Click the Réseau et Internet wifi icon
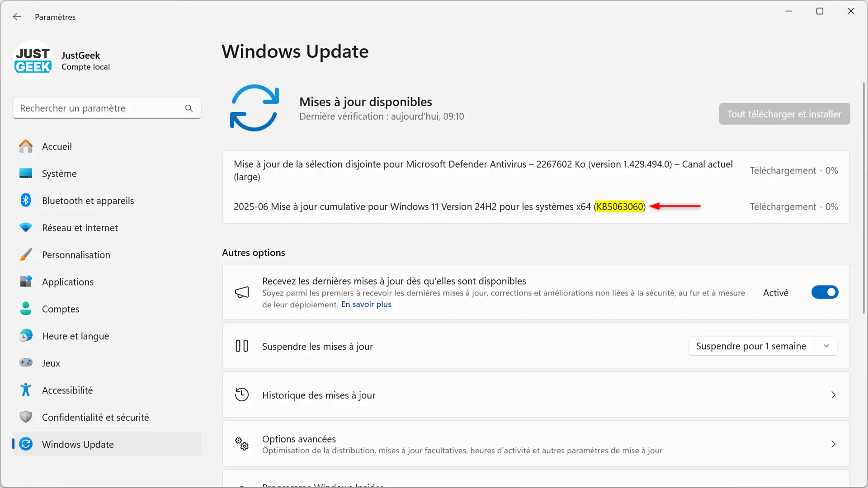Image resolution: width=868 pixels, height=488 pixels. (x=26, y=227)
